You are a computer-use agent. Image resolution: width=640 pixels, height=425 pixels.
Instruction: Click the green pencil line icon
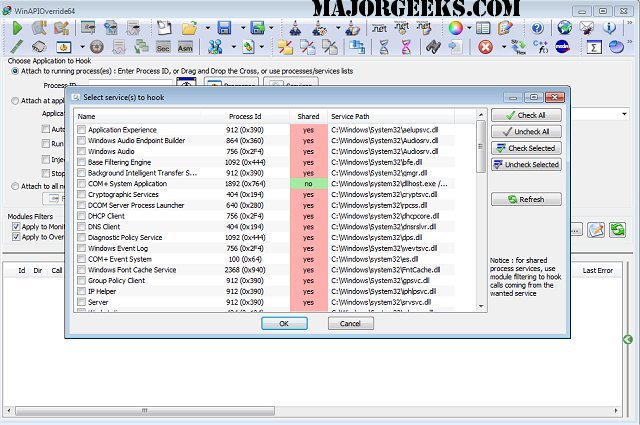pos(17,47)
